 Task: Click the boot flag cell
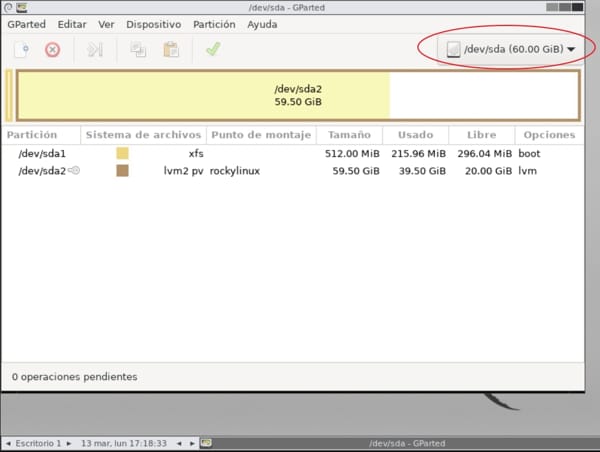tap(529, 153)
